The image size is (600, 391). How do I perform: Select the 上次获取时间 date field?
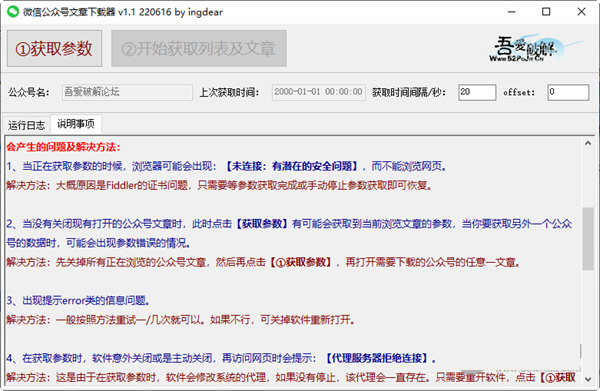coord(318,92)
